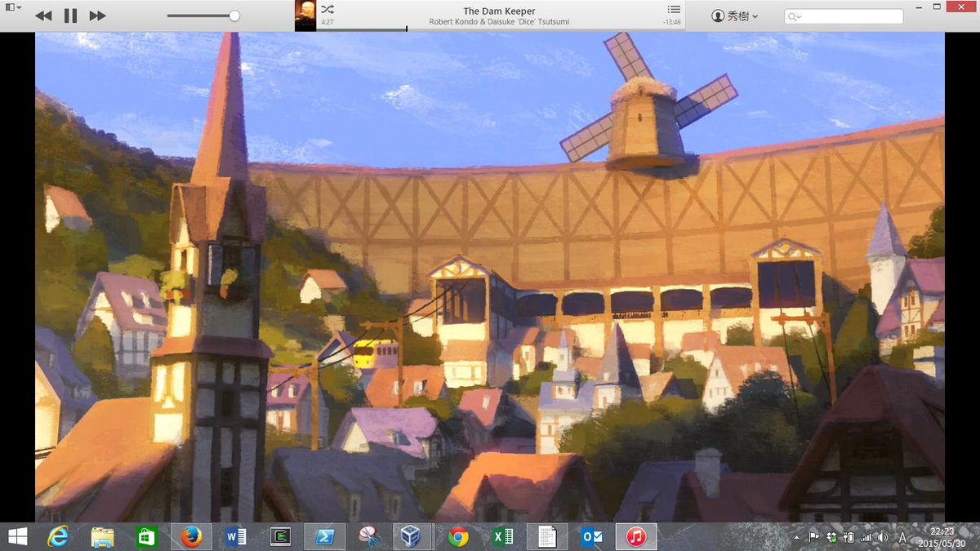Open the search magnifier options dropdown
Image resolution: width=980 pixels, height=551 pixels.
[795, 16]
